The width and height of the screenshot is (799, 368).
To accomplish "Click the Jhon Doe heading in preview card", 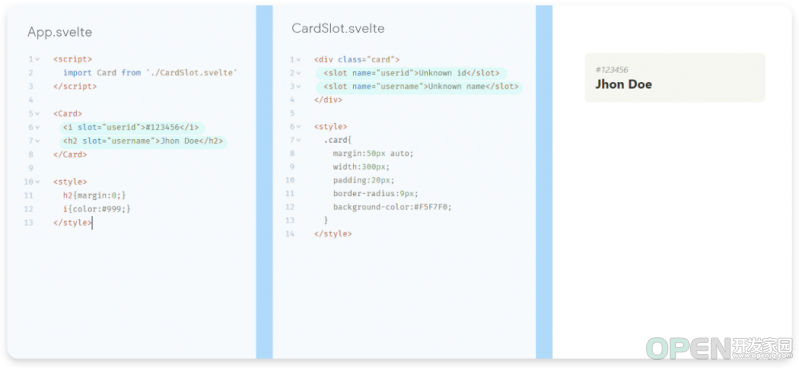I will coord(624,85).
